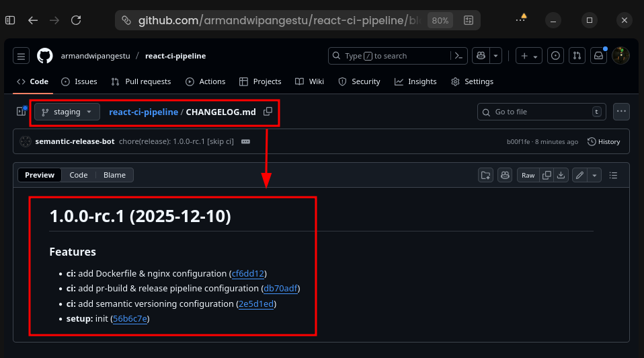Expand the file tree side panel
The image size is (644, 358).
pyautogui.click(x=21, y=112)
